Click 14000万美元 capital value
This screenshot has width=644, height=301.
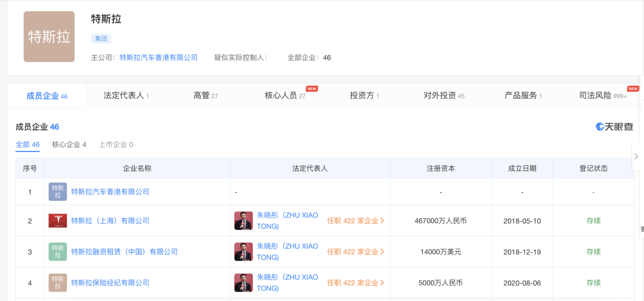[x=441, y=252]
